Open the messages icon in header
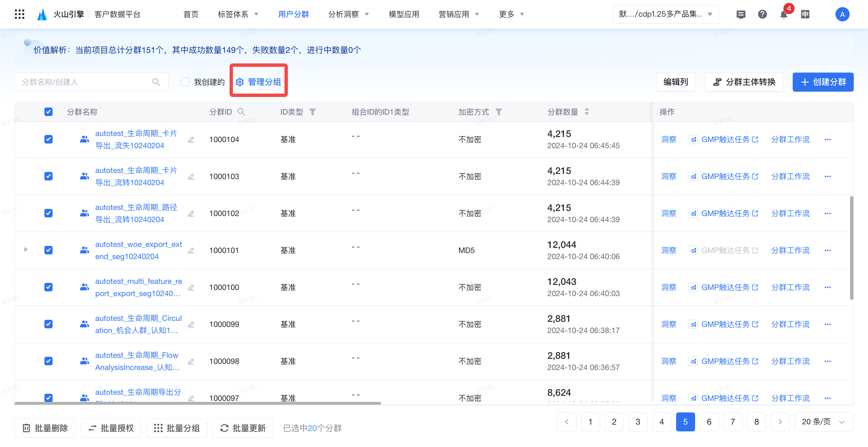The image size is (868, 447). tap(741, 14)
